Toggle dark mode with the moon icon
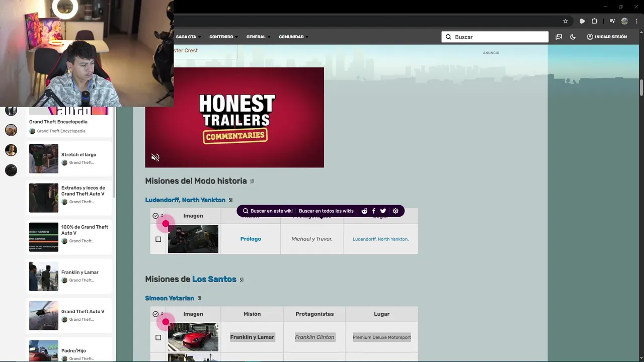Screen dimensions: 644x362 click(x=573, y=37)
